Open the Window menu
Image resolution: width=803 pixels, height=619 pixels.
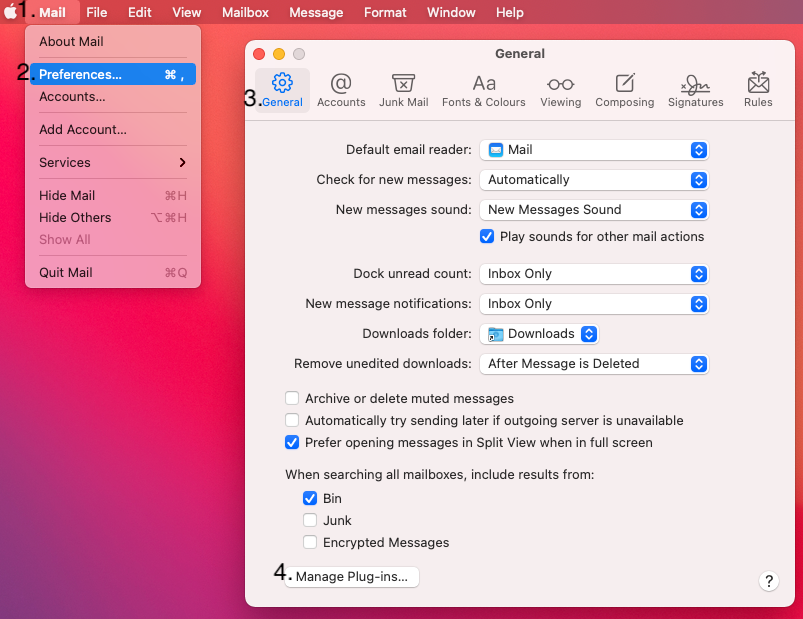[x=451, y=12]
